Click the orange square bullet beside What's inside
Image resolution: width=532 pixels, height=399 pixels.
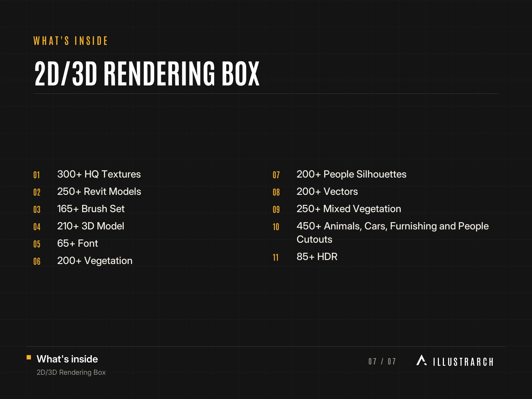pyautogui.click(x=29, y=357)
